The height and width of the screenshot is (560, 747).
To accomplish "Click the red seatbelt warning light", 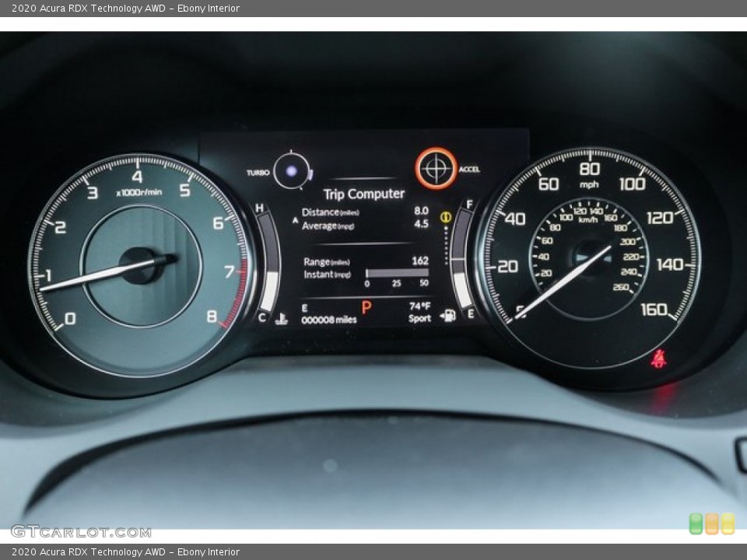I will 658,359.
